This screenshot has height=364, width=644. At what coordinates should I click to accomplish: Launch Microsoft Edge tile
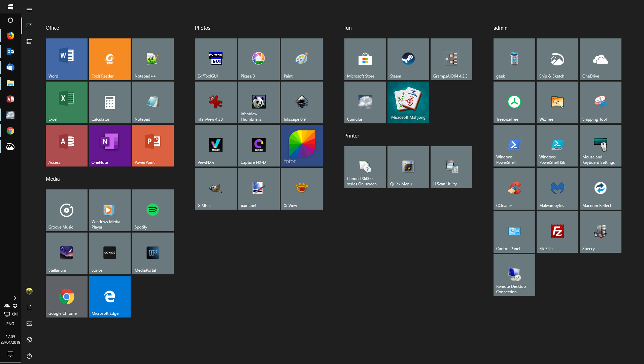click(110, 297)
